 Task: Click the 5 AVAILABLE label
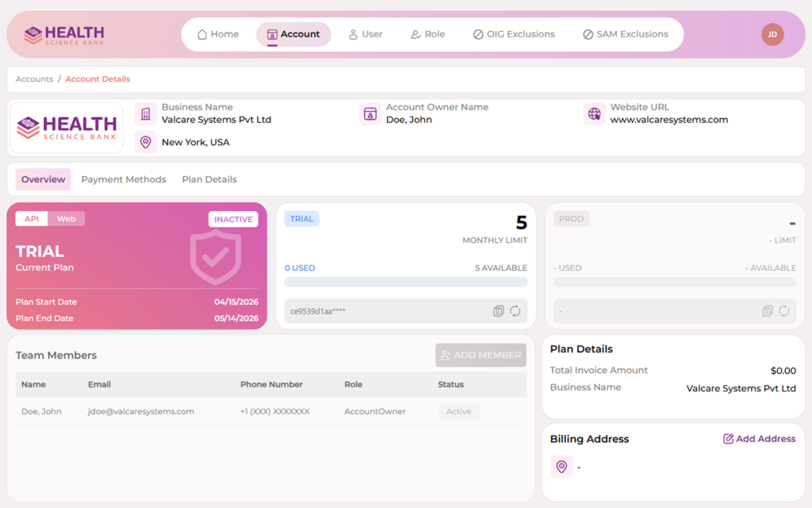(x=501, y=268)
